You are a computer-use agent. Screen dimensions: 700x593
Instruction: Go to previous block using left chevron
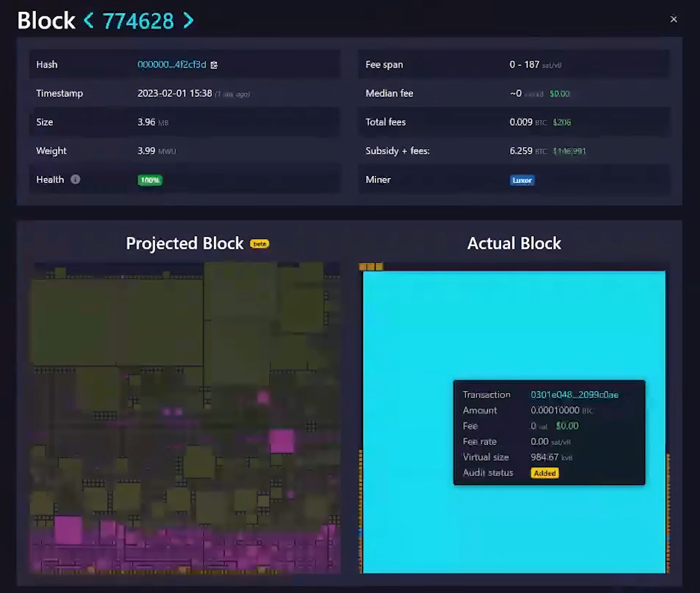[x=89, y=21]
